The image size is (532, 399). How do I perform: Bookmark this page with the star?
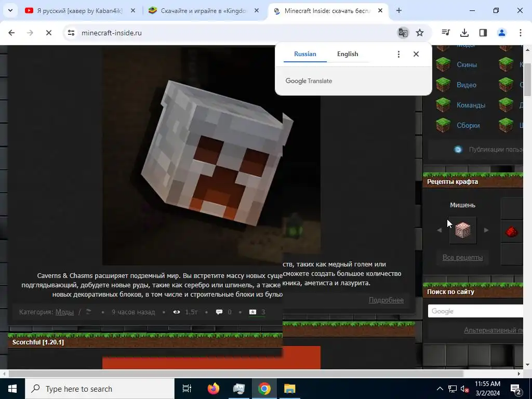pyautogui.click(x=420, y=33)
